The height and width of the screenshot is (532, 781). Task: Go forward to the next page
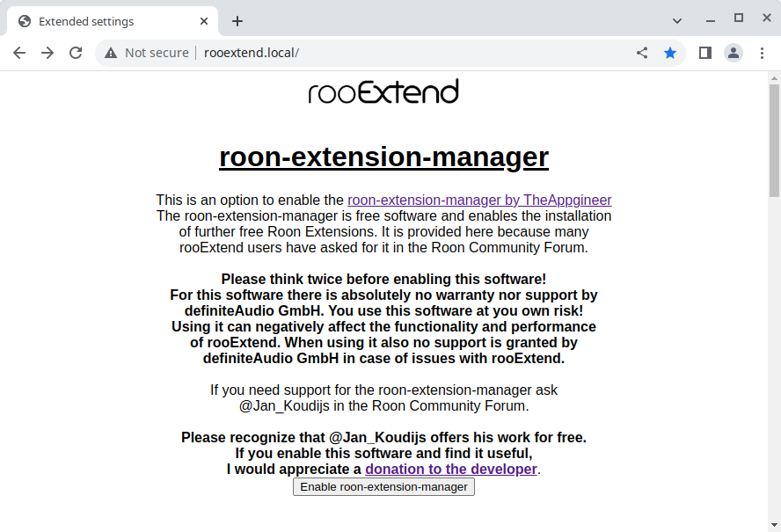pyautogui.click(x=47, y=53)
